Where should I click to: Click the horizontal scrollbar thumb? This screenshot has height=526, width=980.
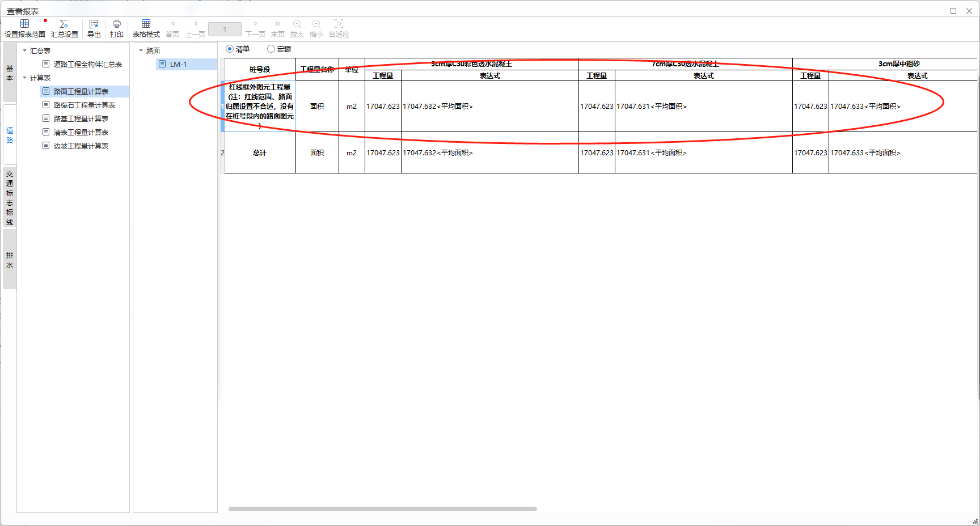383,509
